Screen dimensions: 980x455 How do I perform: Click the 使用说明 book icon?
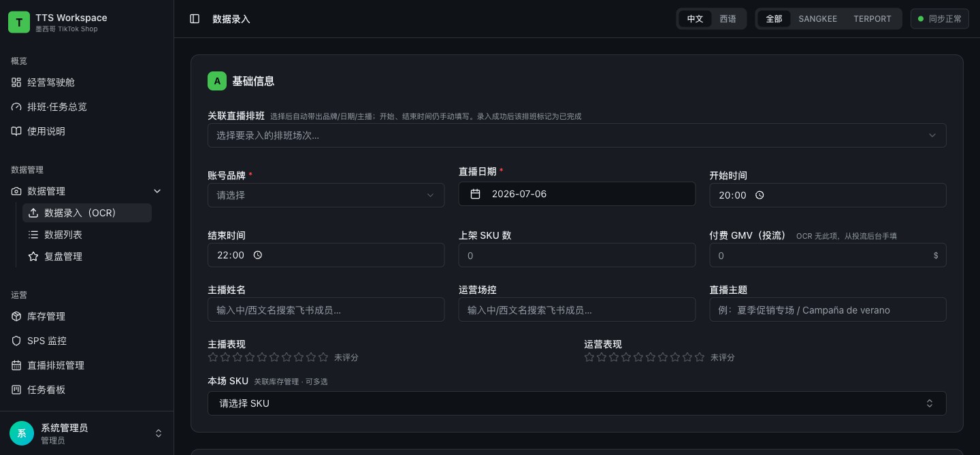coord(16,131)
